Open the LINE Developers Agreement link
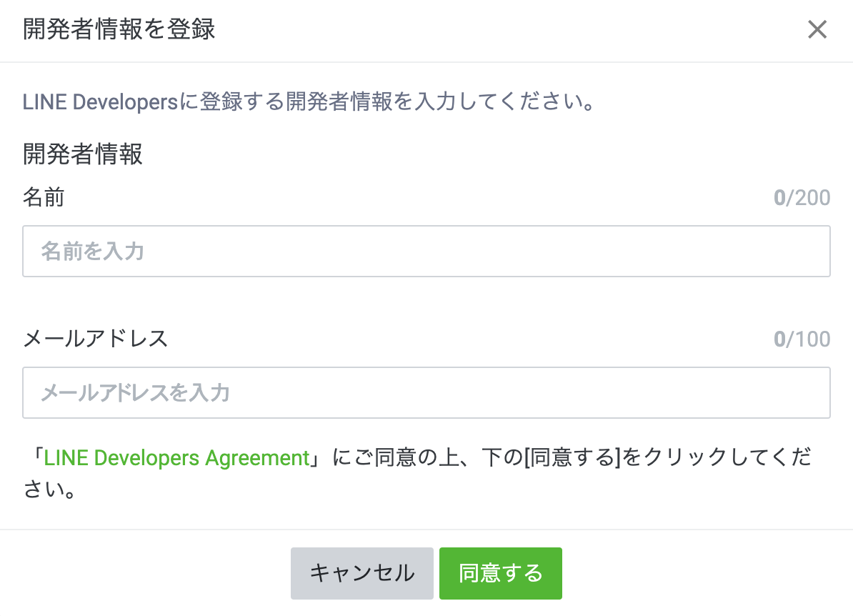Screen dimensions: 853x616 (176, 457)
